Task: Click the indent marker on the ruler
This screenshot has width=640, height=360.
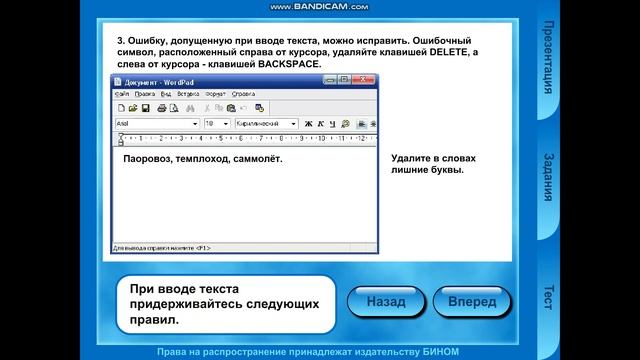Action: tap(121, 139)
